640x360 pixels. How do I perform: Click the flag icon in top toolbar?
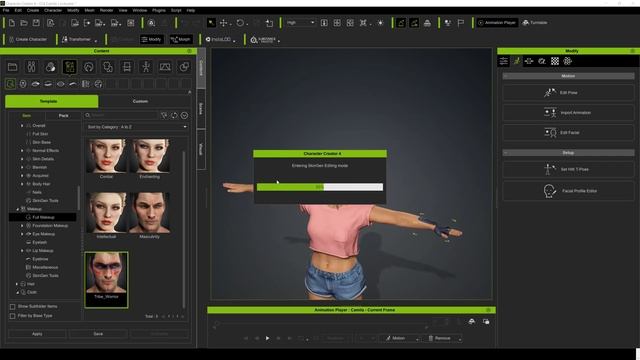461,23
